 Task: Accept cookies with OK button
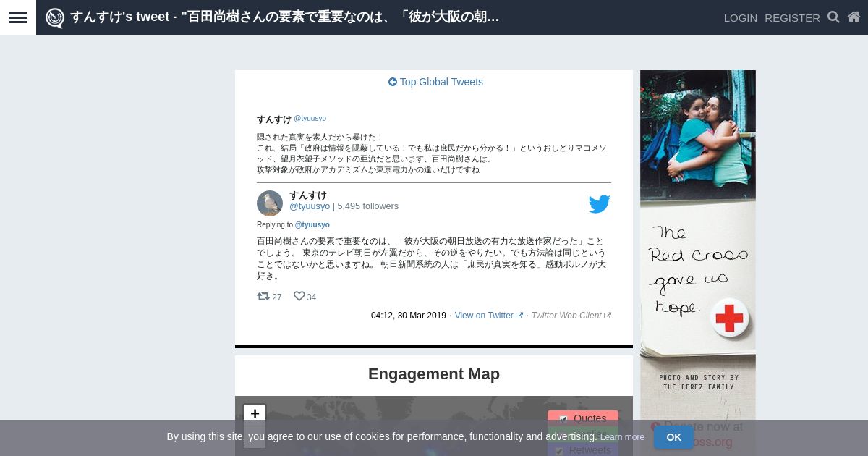point(673,437)
